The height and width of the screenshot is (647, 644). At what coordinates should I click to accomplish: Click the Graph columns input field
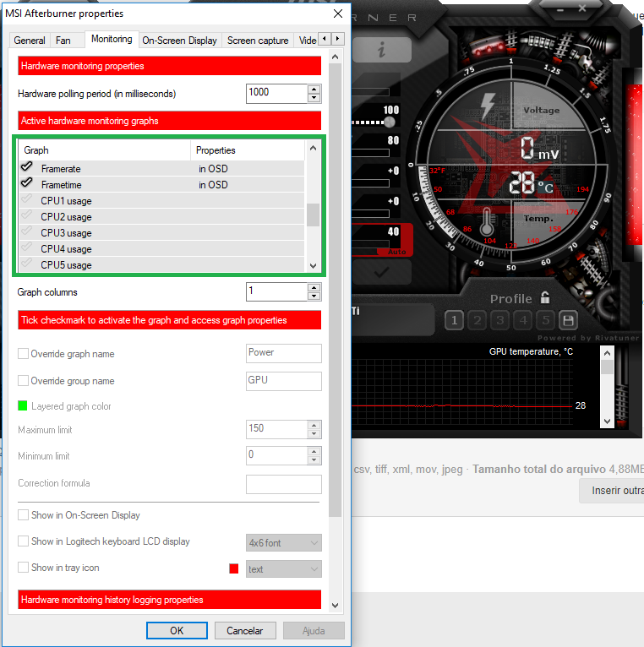click(276, 291)
